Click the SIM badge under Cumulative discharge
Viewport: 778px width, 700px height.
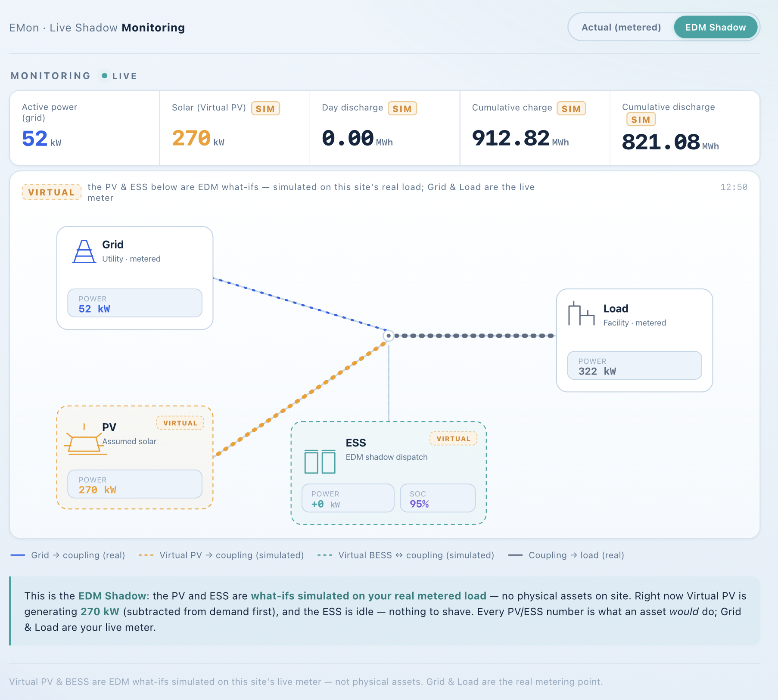click(641, 119)
